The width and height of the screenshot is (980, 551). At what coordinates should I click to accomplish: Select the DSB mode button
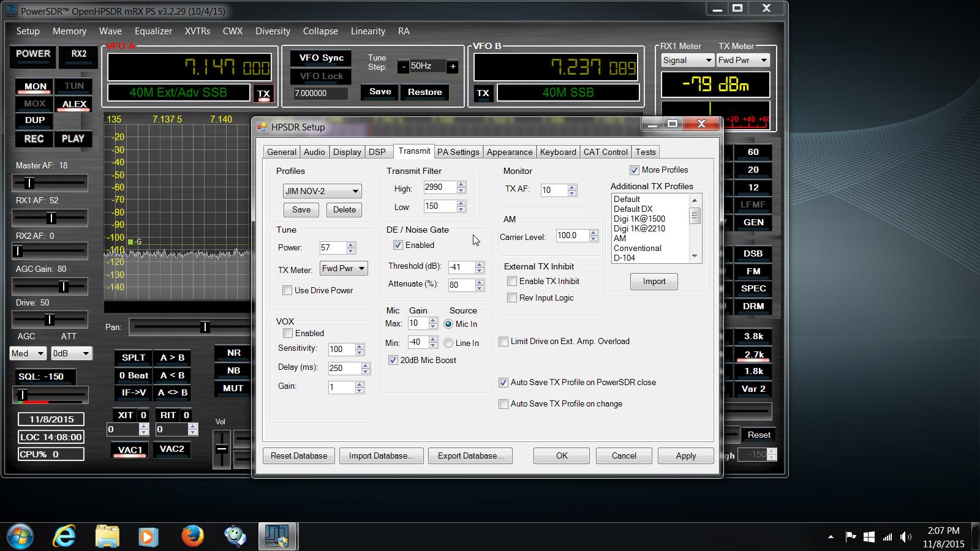753,253
